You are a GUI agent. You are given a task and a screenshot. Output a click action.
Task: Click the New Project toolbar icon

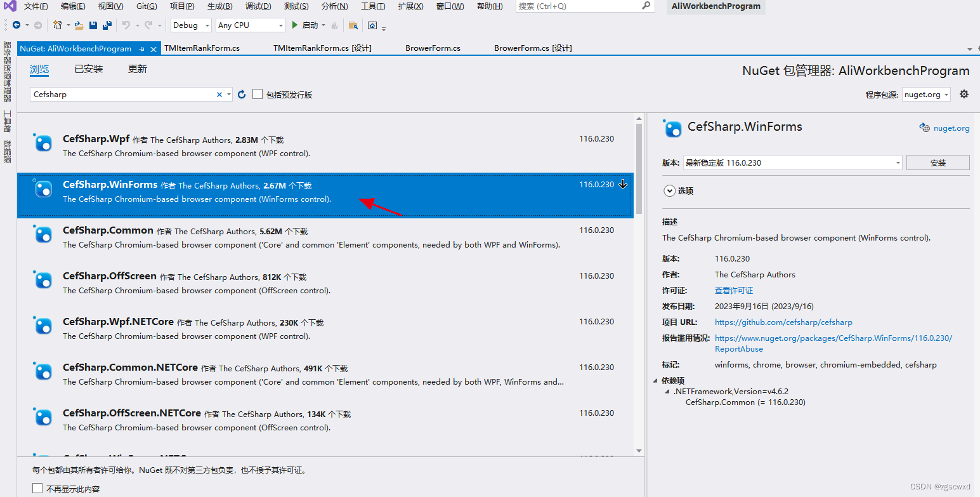tap(58, 25)
